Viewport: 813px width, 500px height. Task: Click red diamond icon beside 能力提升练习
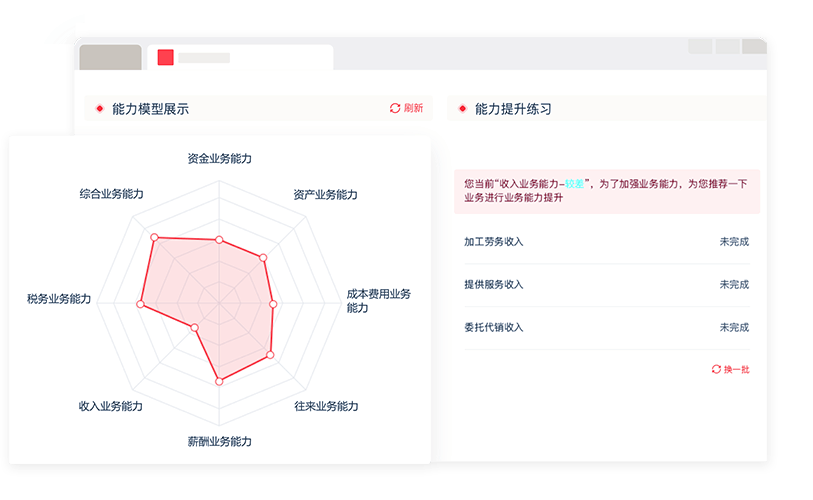point(461,109)
